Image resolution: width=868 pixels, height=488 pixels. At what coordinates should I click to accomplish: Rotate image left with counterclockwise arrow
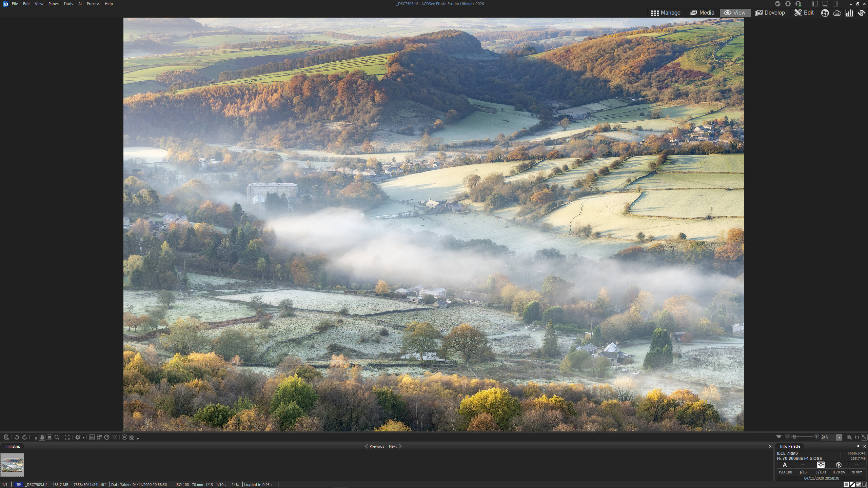pyautogui.click(x=17, y=437)
